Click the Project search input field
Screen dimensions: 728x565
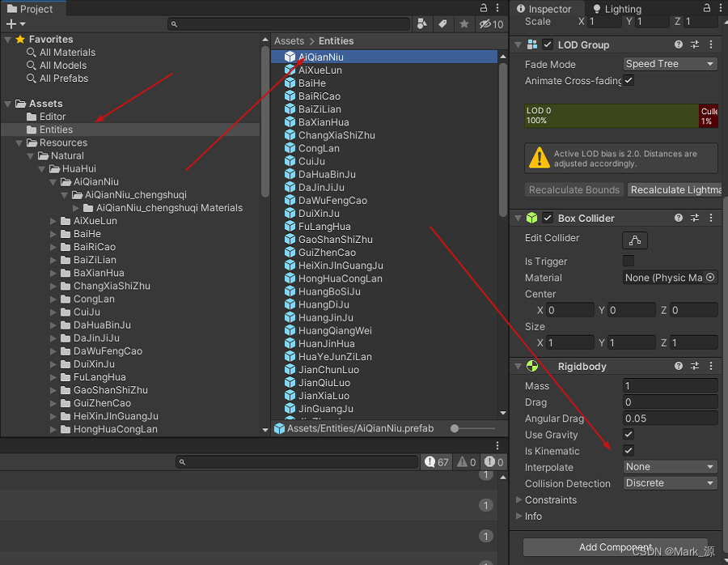coord(289,24)
